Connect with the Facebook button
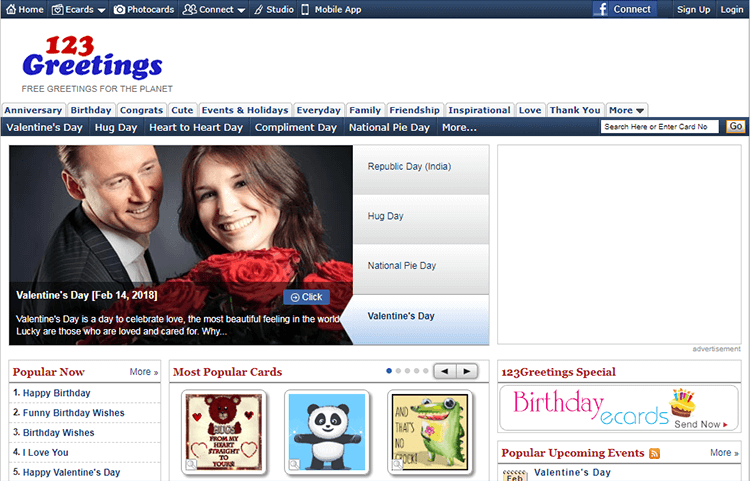The height and width of the screenshot is (481, 750). 625,9
